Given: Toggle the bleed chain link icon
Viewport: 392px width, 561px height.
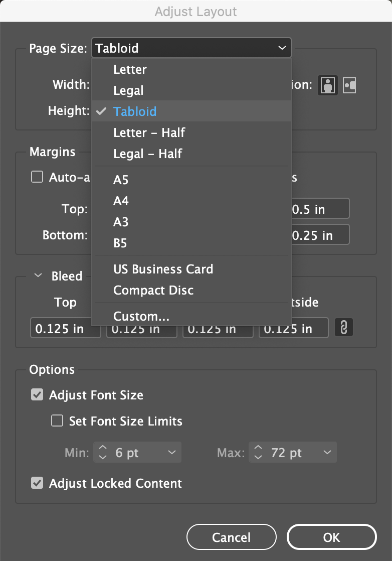Looking at the screenshot, I should click(x=344, y=327).
